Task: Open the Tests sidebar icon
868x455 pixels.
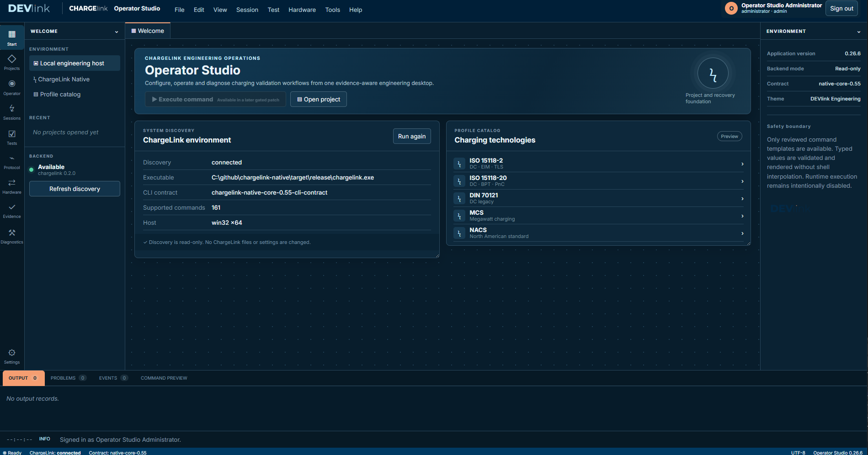Action: tap(12, 137)
